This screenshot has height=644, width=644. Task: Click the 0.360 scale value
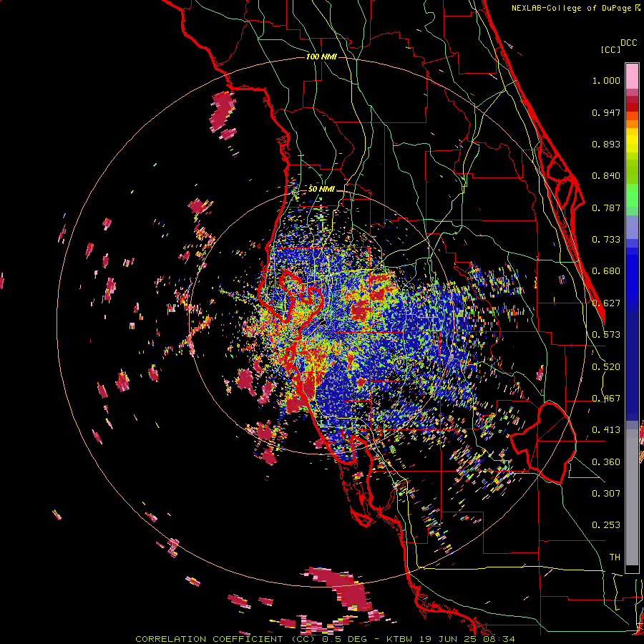tap(606, 462)
